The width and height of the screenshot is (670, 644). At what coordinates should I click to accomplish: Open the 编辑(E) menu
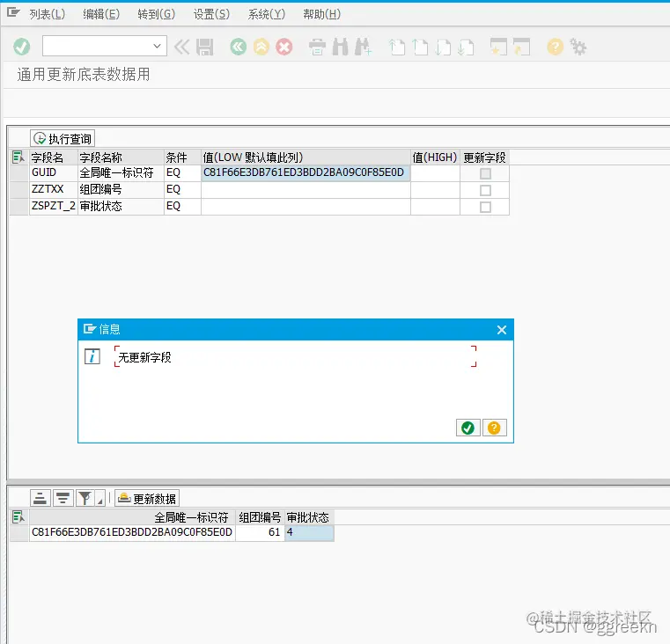[101, 15]
